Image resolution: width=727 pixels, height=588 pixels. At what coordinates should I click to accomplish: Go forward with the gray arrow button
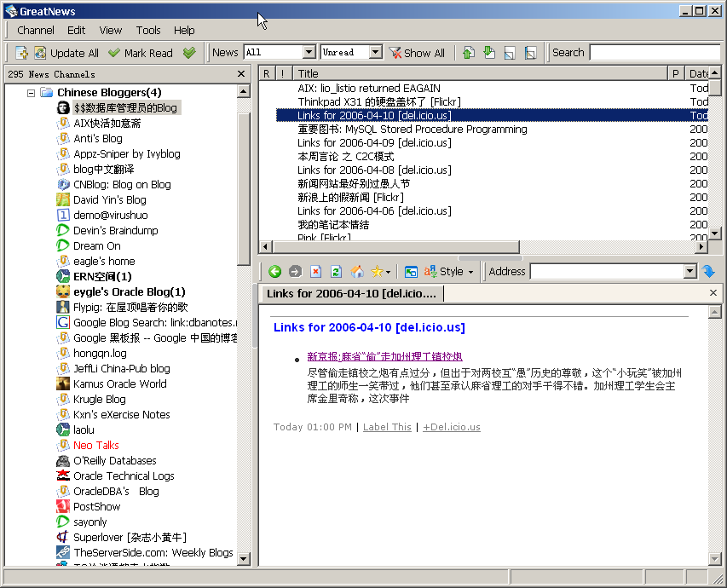pos(295,271)
